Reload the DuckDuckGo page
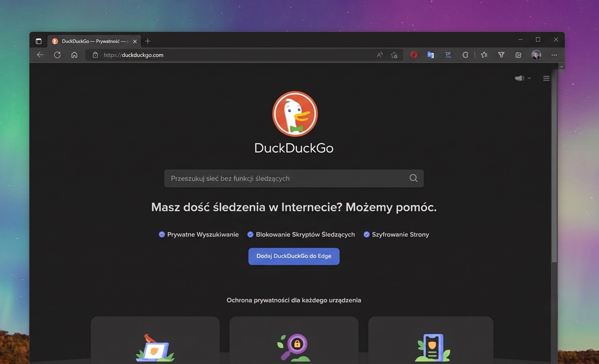 point(57,55)
